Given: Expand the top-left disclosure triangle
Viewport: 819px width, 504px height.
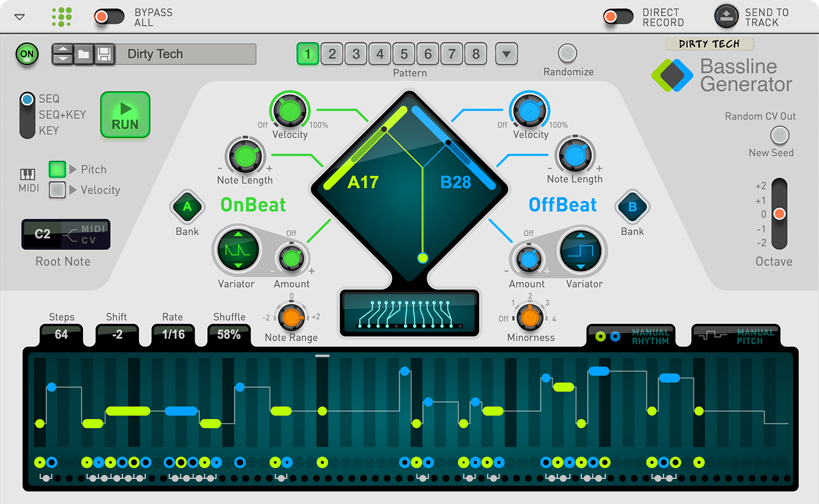Looking at the screenshot, I should tap(19, 16).
